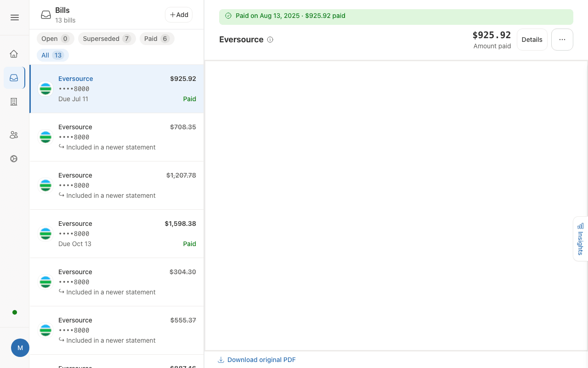Screen dimensions: 588x368
Task: Click the Paid status on the $1,598.38 bill
Action: [190, 244]
